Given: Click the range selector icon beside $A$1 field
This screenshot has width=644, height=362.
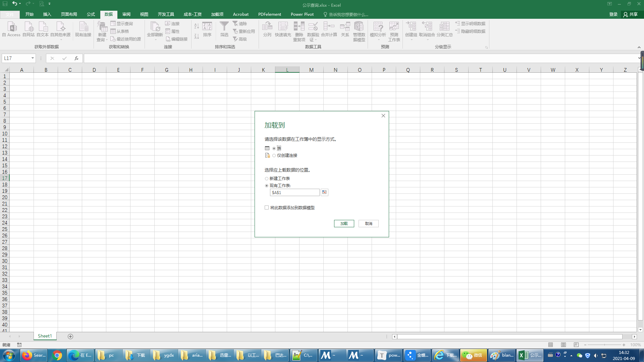Looking at the screenshot, I should (324, 192).
